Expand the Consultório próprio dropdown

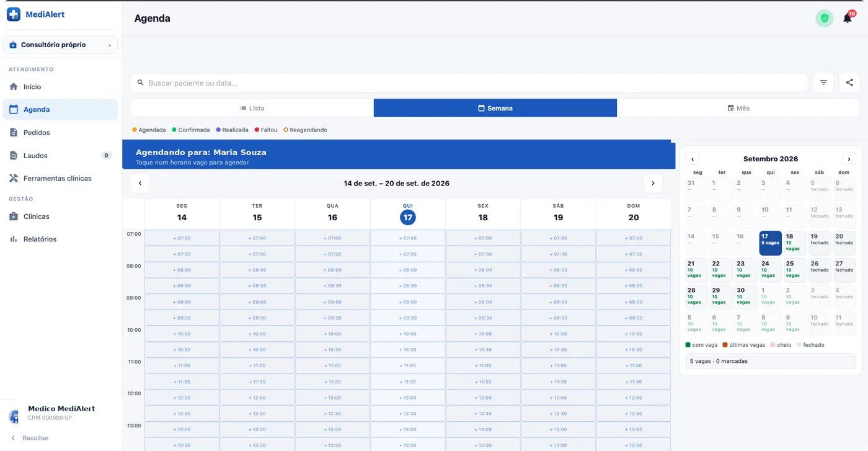click(60, 45)
